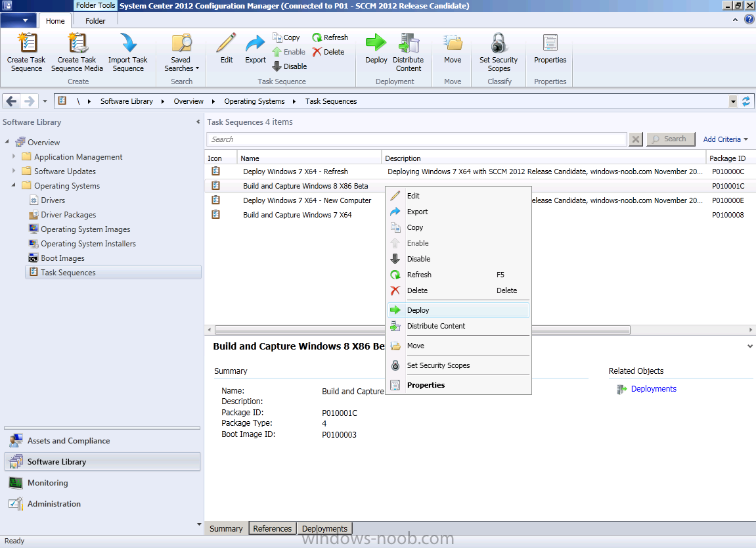This screenshot has width=756, height=548.
Task: Select Task Sequences in navigation tree
Action: (x=113, y=273)
